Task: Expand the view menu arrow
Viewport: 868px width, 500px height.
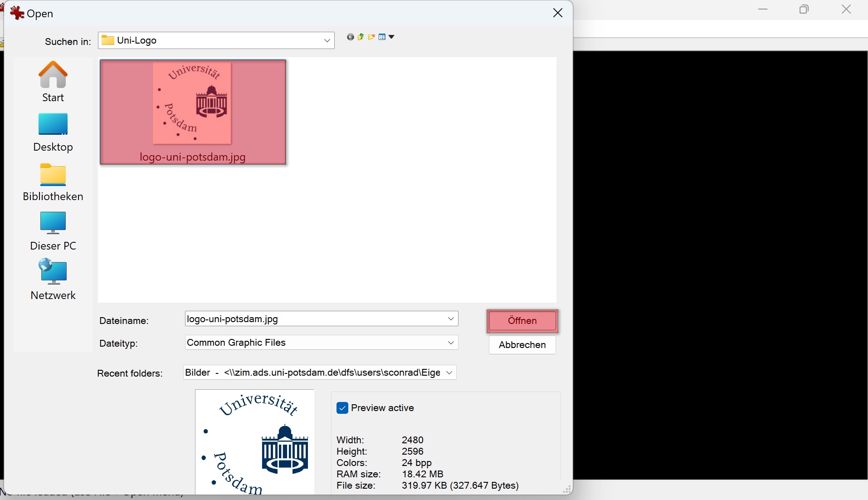Action: pyautogui.click(x=392, y=37)
